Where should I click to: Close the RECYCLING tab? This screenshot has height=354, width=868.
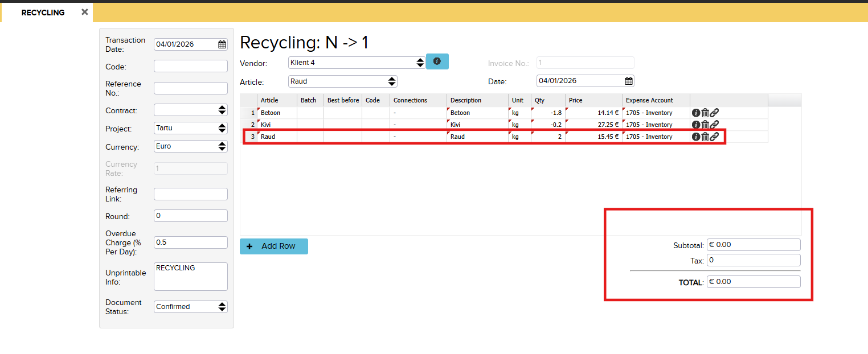(x=84, y=12)
